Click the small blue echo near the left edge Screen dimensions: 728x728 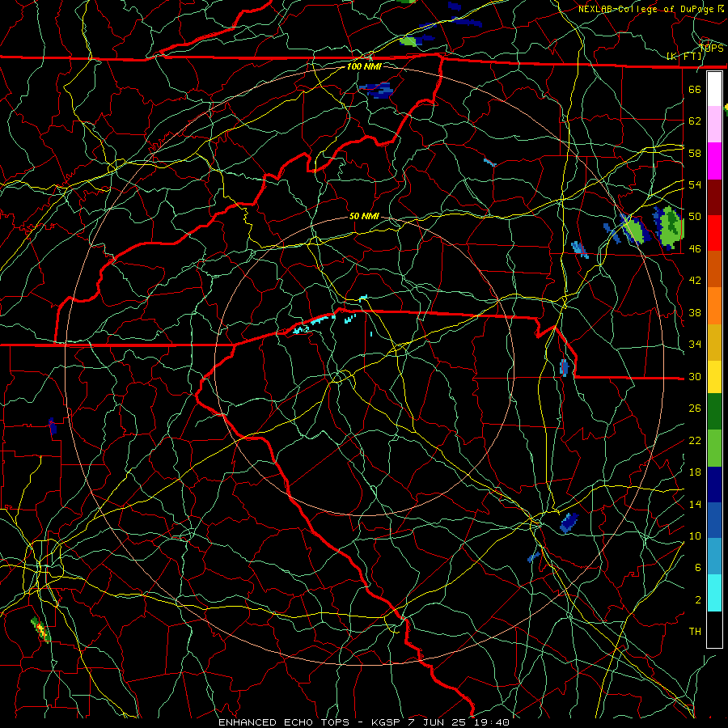point(53,426)
